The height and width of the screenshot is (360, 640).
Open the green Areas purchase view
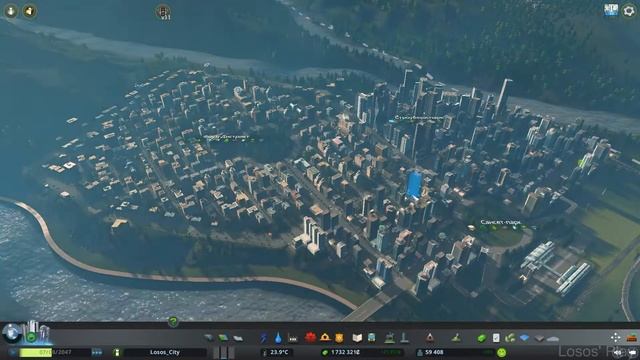pyautogui.click(x=510, y=338)
